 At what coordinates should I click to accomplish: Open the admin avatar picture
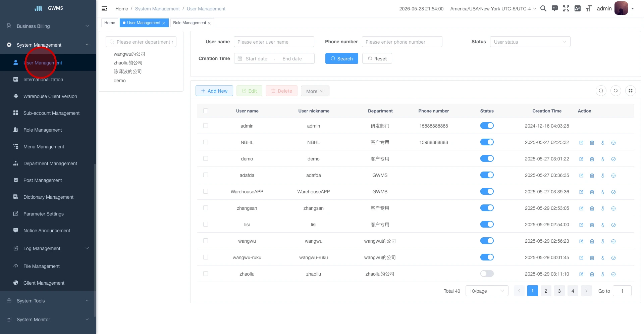click(621, 8)
